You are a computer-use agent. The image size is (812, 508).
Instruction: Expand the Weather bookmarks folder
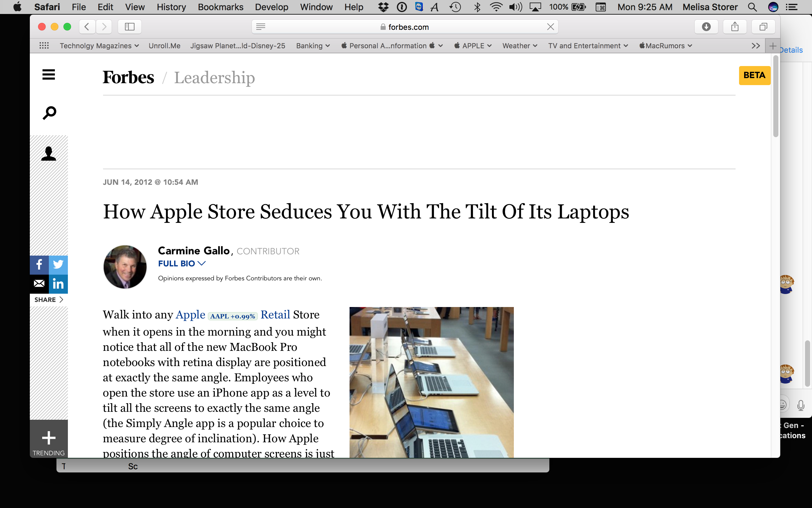(520, 46)
